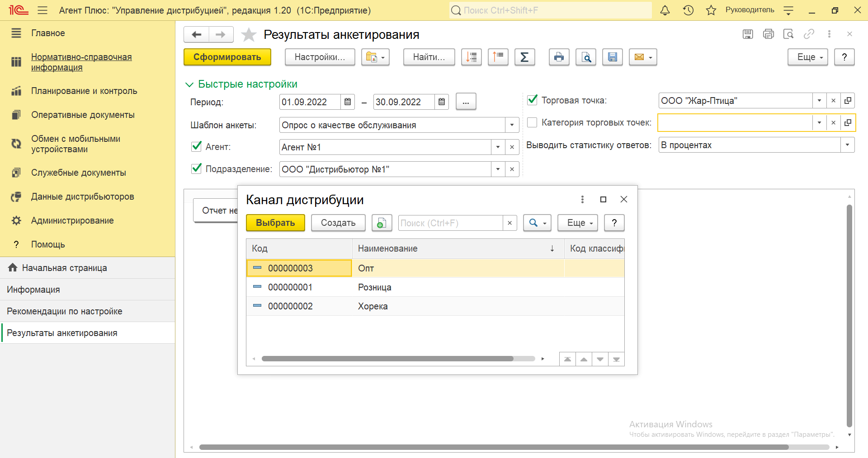The image size is (868, 458).
Task: Expand Торговая точка dropdown list
Action: [x=819, y=100]
